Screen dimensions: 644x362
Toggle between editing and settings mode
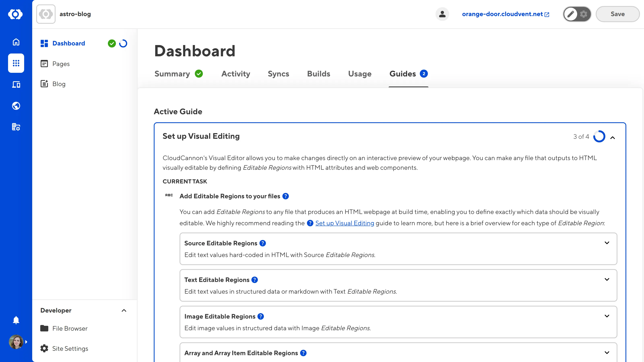tap(577, 14)
